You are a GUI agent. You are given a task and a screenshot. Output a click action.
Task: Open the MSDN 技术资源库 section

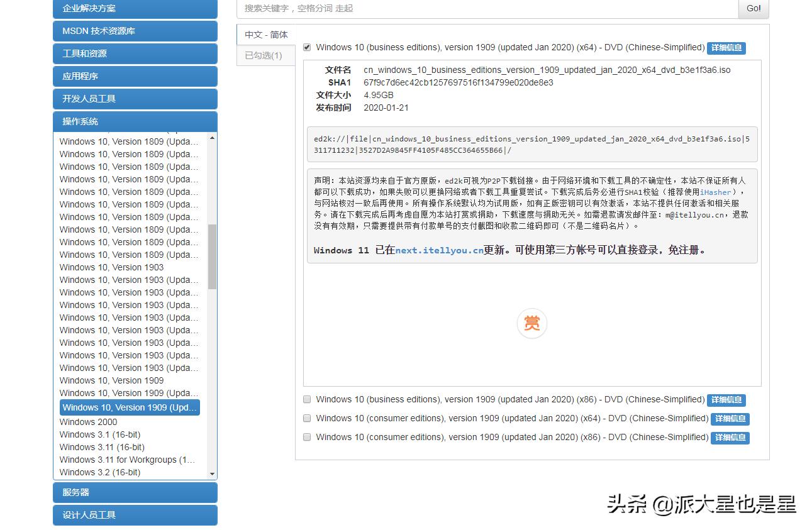(x=135, y=31)
